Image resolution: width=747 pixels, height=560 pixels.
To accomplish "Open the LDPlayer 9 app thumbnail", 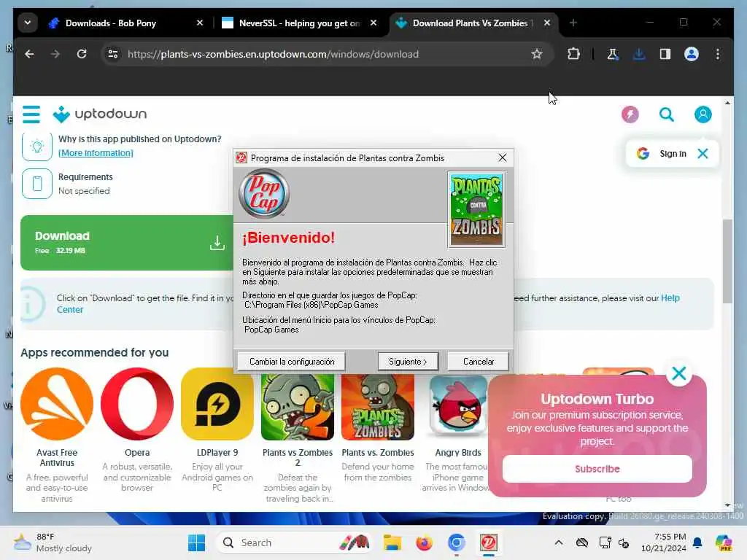I will [x=217, y=404].
